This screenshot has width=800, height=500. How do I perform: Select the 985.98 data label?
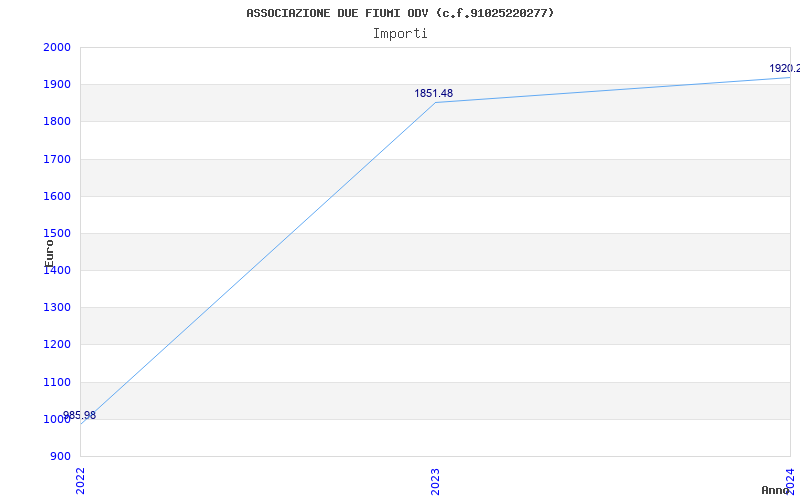click(x=80, y=415)
